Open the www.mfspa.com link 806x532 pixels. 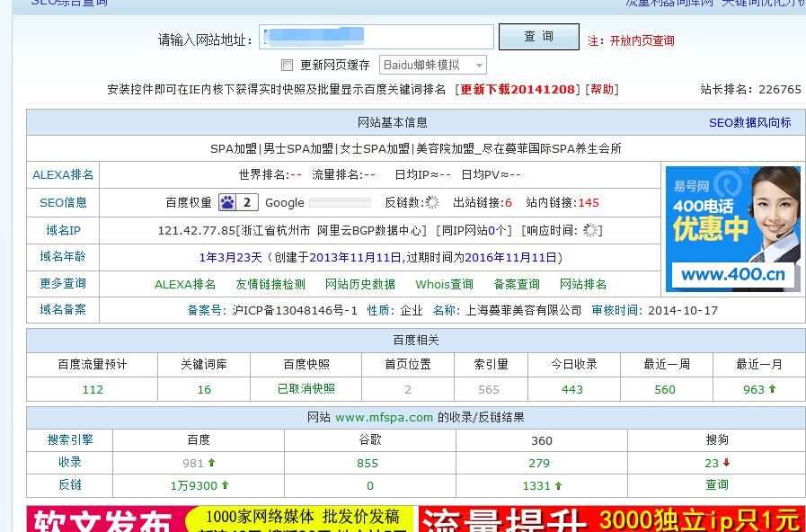384,417
